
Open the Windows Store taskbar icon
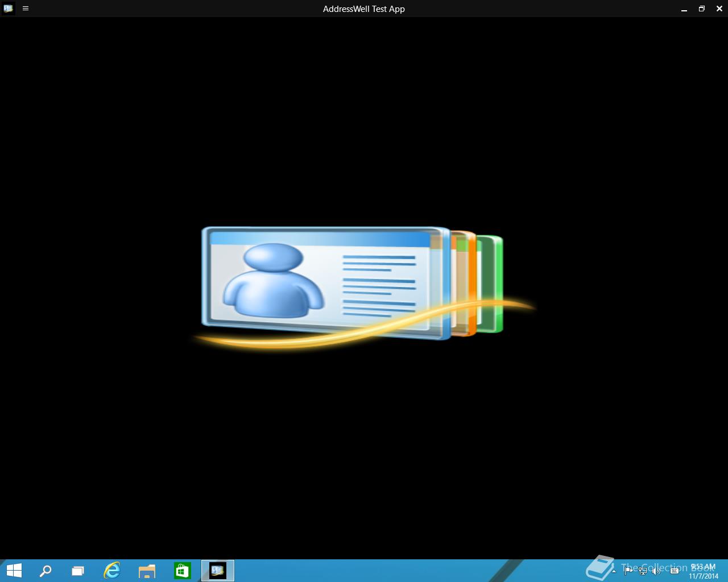pyautogui.click(x=183, y=571)
